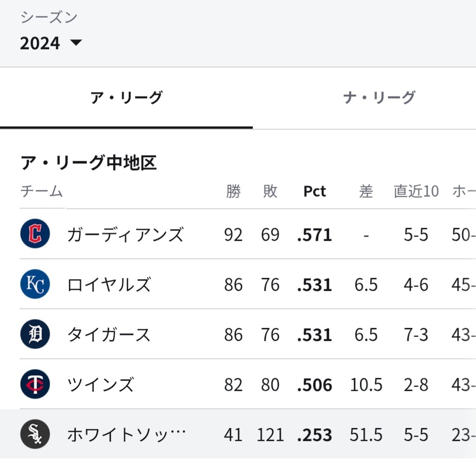Viewport: 476px width, 470px height.
Task: Click the Guardians team logo
Action: (x=35, y=233)
